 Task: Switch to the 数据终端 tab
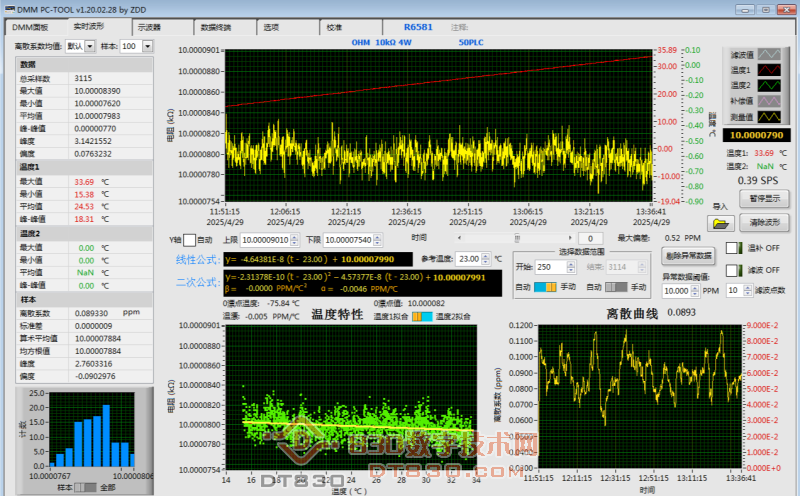[225, 27]
